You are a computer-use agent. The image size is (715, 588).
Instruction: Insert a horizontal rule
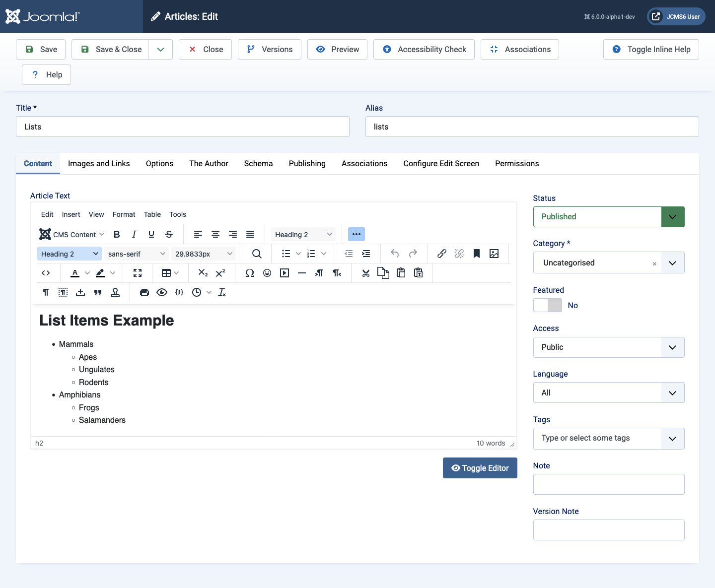pyautogui.click(x=302, y=273)
